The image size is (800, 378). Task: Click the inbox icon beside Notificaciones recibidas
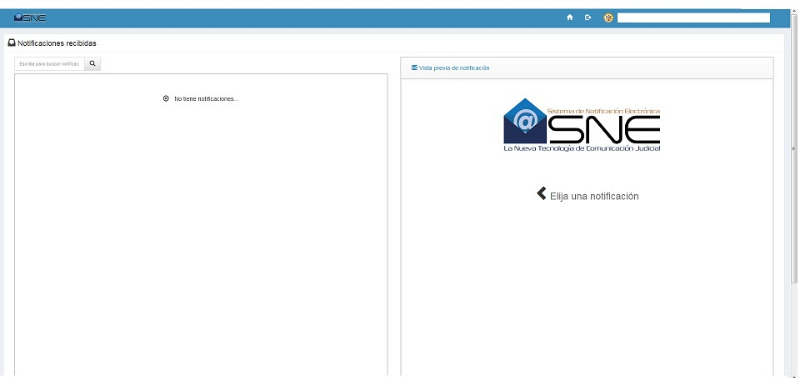click(11, 43)
